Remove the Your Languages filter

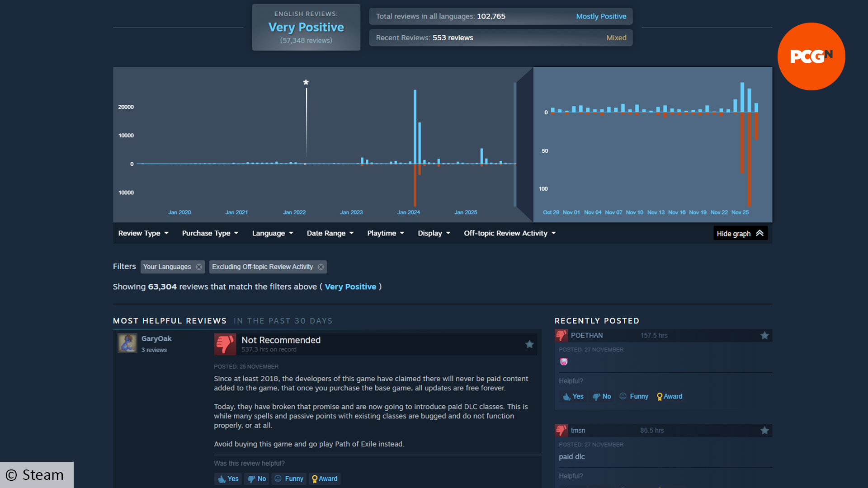[x=198, y=267]
